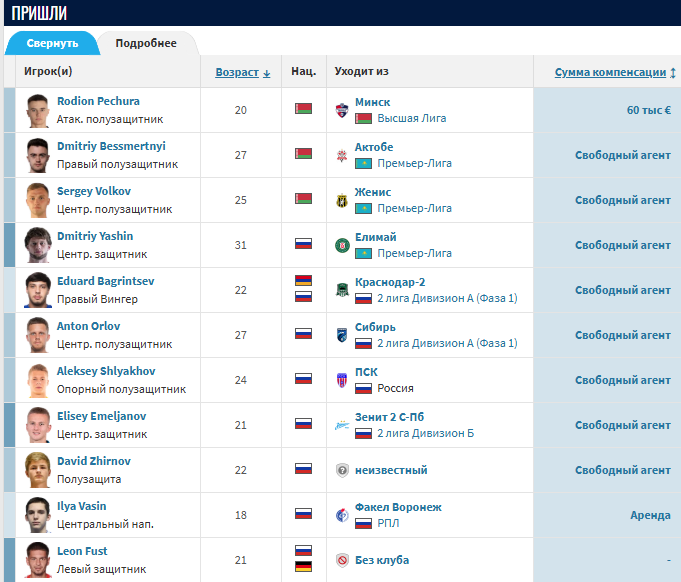Click the Краснодар-2 club crest icon
Screen dimensions: 681x582
point(342,290)
